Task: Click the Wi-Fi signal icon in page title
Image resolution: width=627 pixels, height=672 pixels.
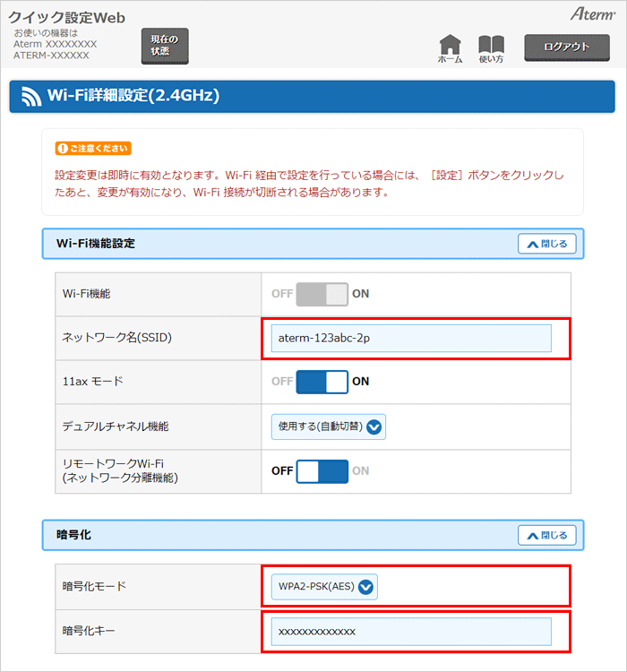Action: 31,96
